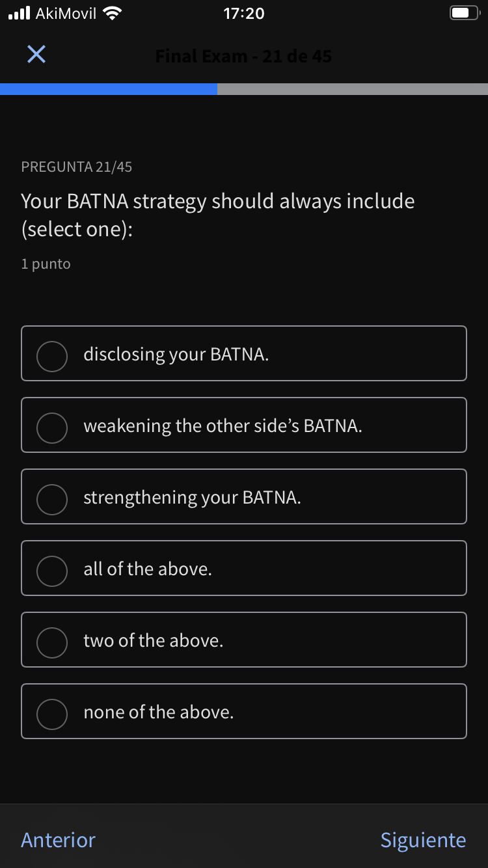This screenshot has width=488, height=868.
Task: Tap the battery indicator icon
Action: [463, 12]
